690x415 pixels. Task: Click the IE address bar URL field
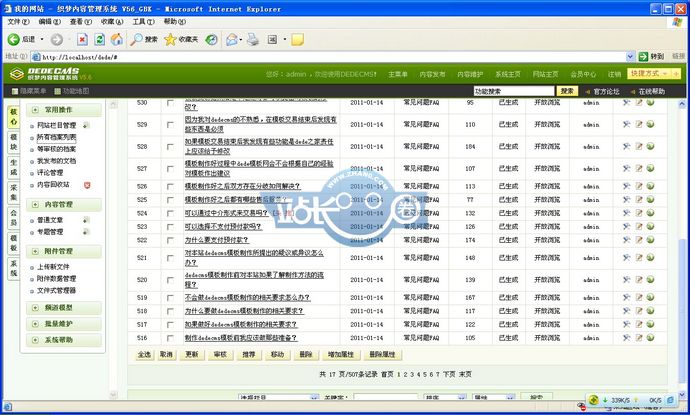333,57
